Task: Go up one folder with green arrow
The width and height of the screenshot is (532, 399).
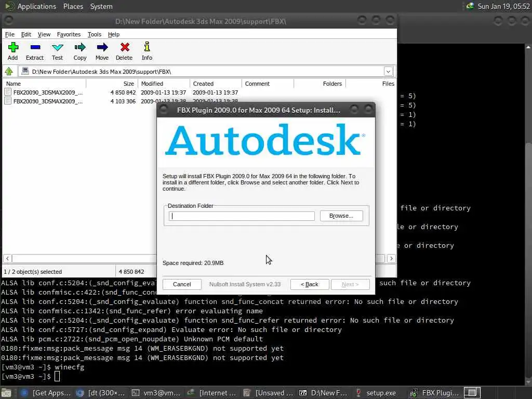Action: 9,71
